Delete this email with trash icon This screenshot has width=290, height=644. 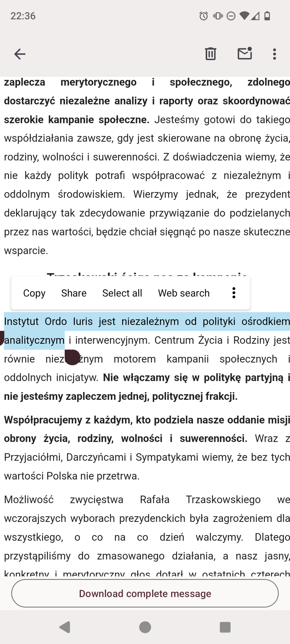[210, 54]
